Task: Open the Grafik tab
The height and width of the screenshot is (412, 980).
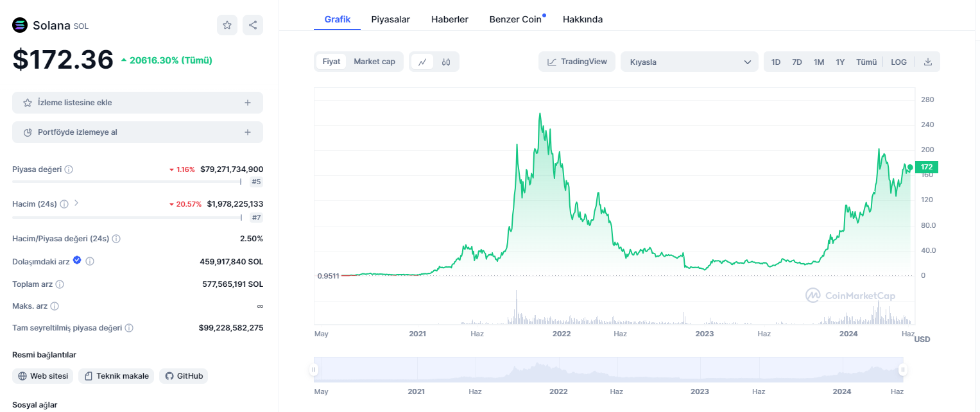Action: point(338,19)
